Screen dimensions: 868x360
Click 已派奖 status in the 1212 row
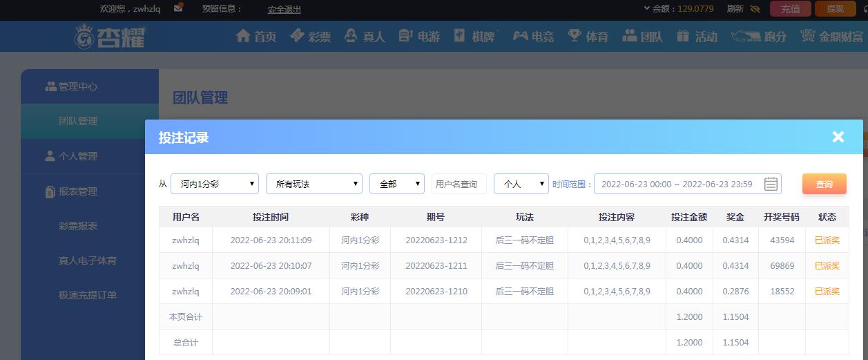pyautogui.click(x=827, y=240)
